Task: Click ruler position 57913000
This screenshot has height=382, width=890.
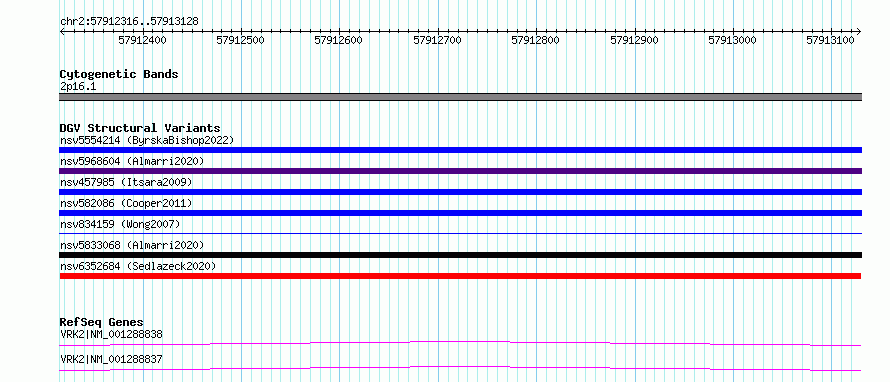Action: (733, 40)
